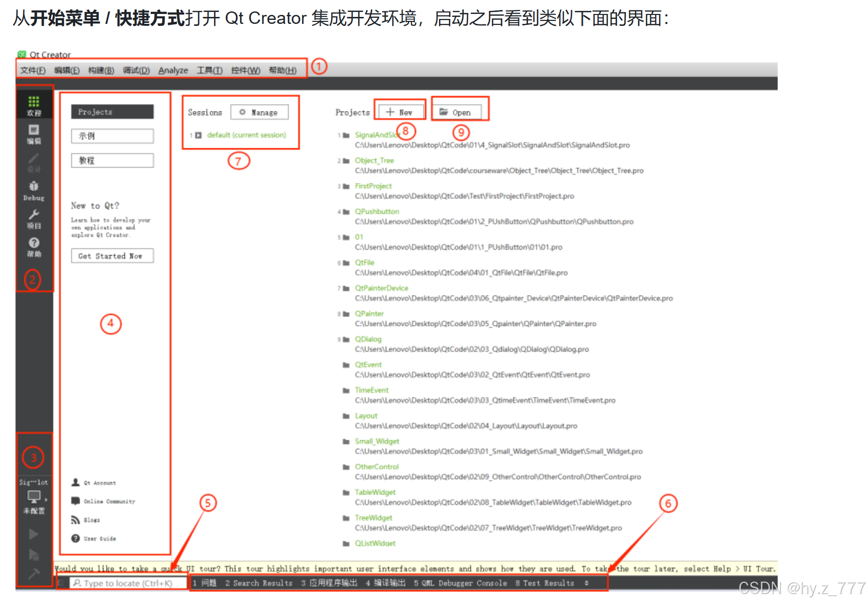
Task: Click the folder icon beside TreeWidget project
Action: coord(346,518)
